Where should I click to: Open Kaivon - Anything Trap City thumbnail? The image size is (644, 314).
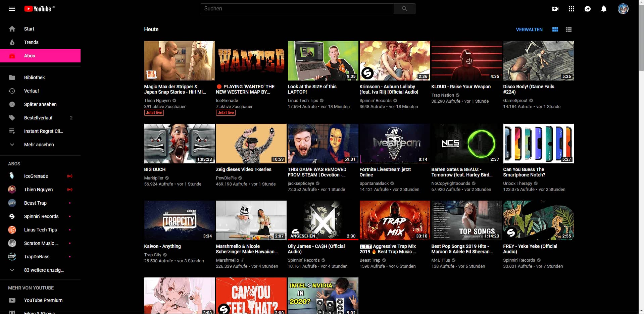(x=179, y=220)
